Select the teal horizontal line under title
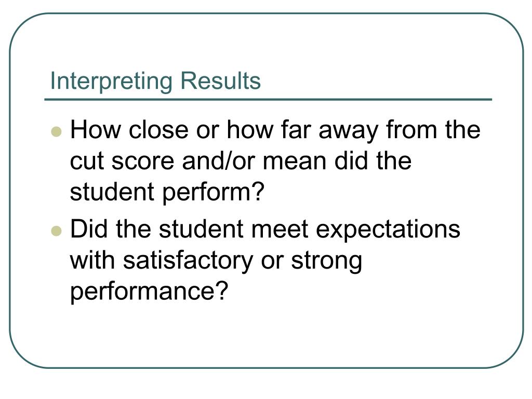Viewport: 532px width, 399px height. tap(268, 100)
